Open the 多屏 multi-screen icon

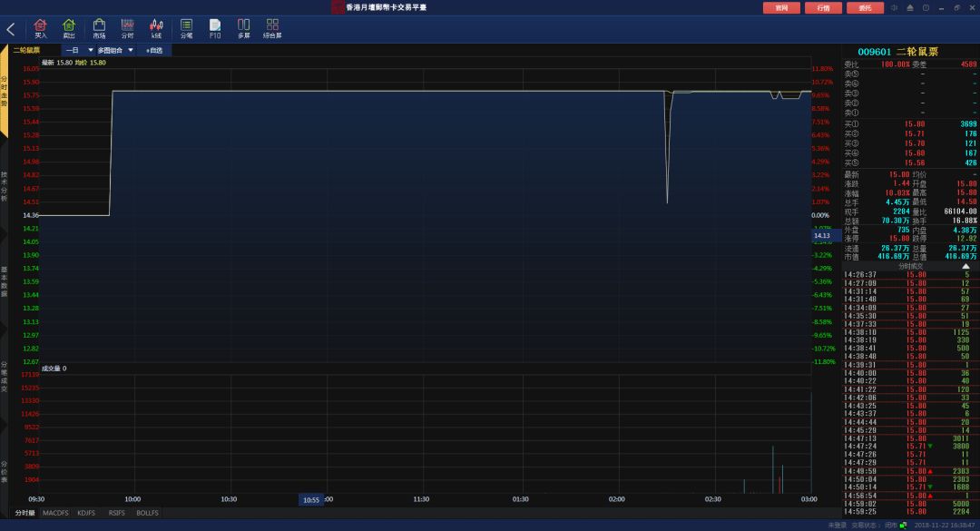click(x=244, y=29)
